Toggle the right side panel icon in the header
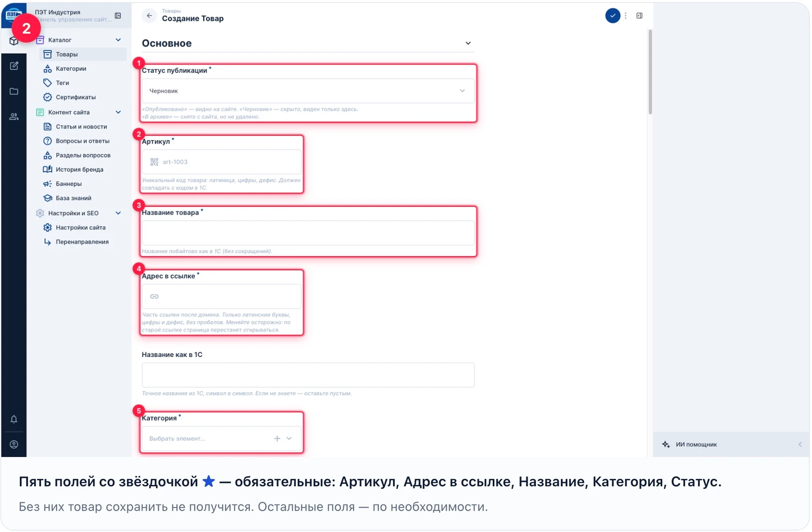The height and width of the screenshot is (532, 812). point(639,16)
